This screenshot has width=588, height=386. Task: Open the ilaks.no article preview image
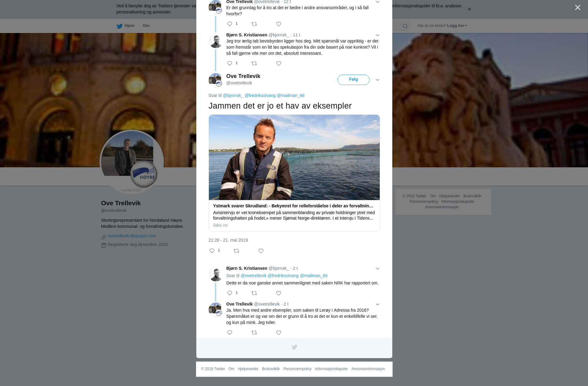pyautogui.click(x=294, y=157)
